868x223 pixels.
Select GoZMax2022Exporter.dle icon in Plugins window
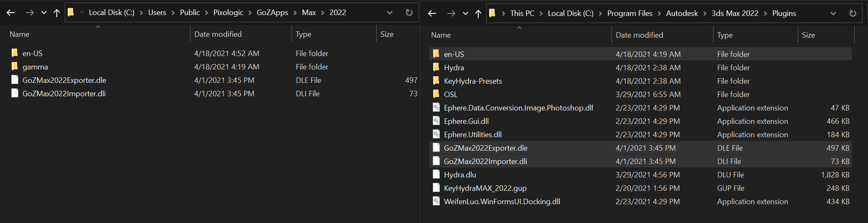(436, 147)
